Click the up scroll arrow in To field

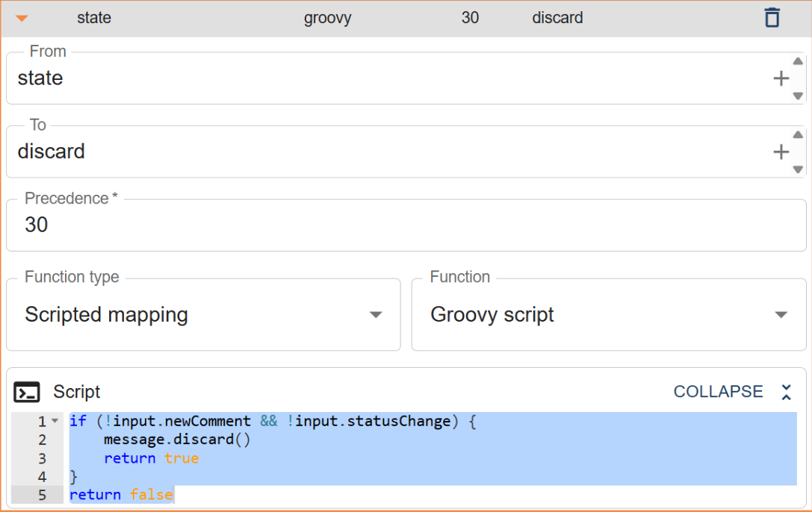pyautogui.click(x=798, y=133)
